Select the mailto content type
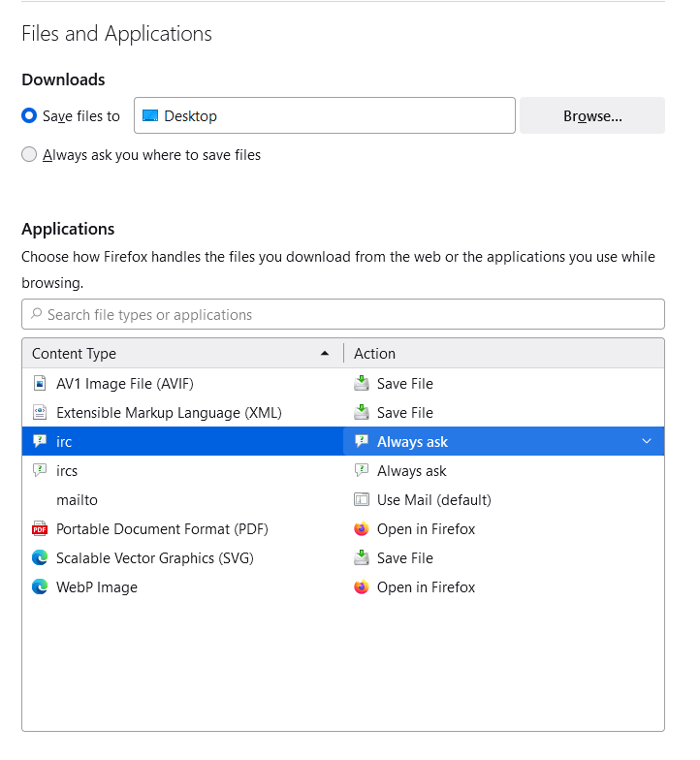This screenshot has height=760, width=700. (343, 500)
